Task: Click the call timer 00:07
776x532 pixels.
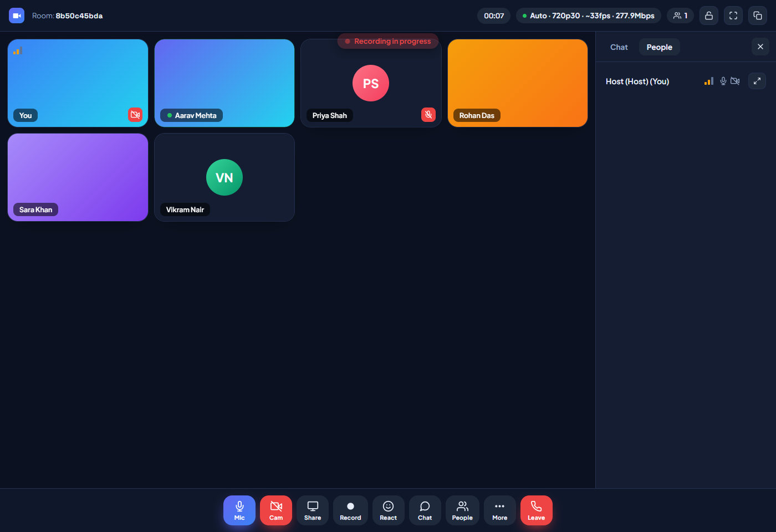Action: 494,16
